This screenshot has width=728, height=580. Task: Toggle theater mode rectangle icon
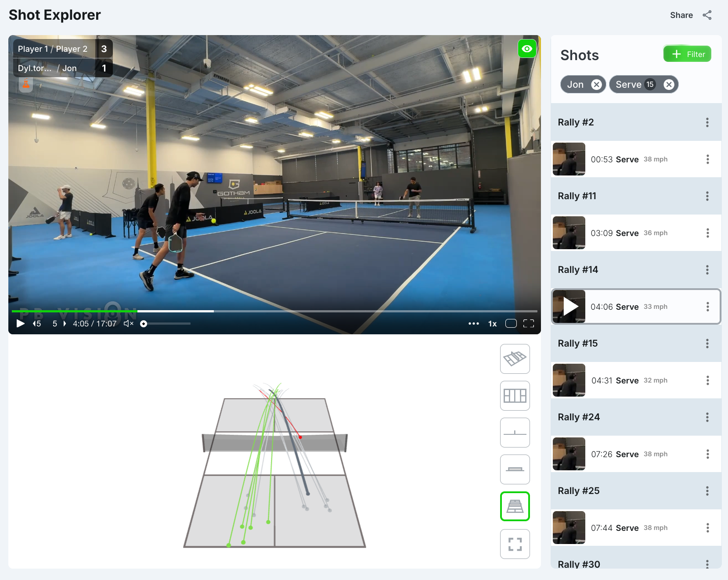(x=511, y=323)
